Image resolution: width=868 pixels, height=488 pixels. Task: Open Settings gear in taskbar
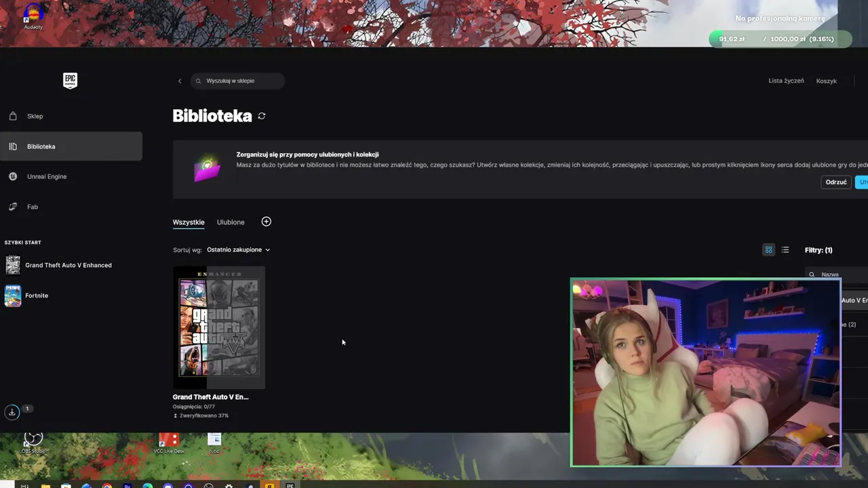pos(229,485)
